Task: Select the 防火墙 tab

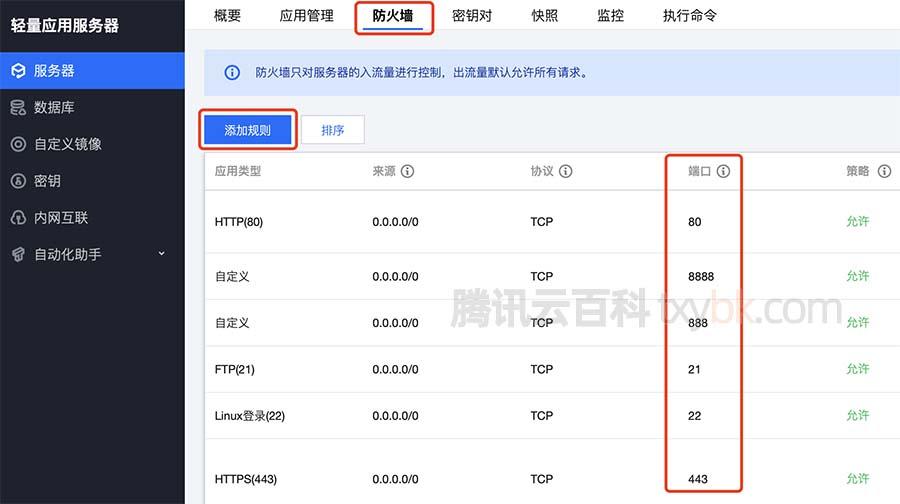Action: 393,15
